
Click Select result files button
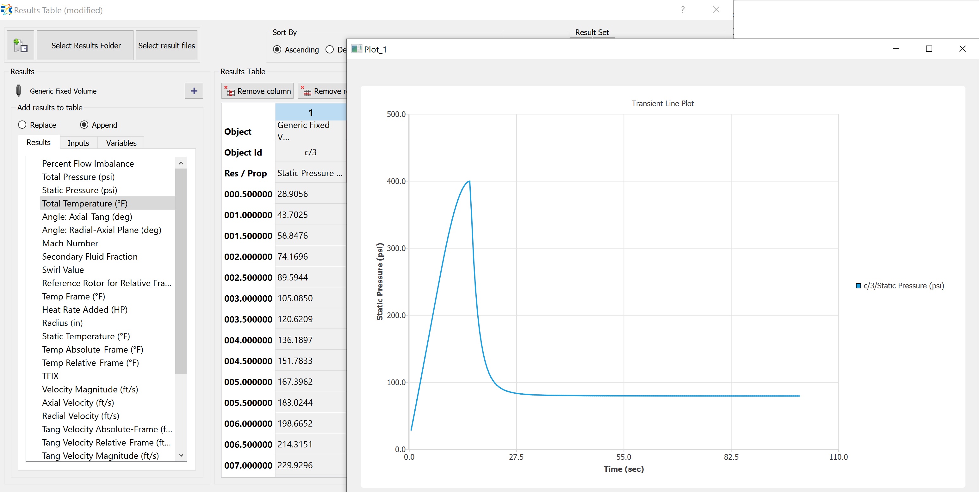point(166,46)
